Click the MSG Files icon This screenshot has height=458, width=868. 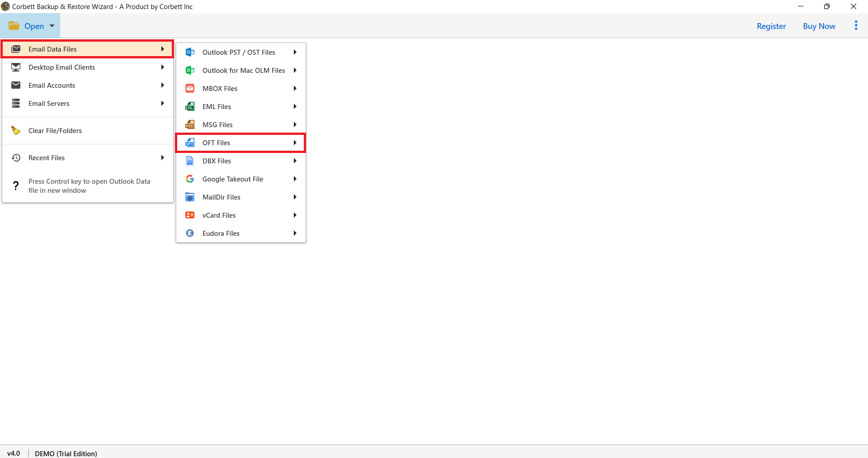click(x=190, y=124)
